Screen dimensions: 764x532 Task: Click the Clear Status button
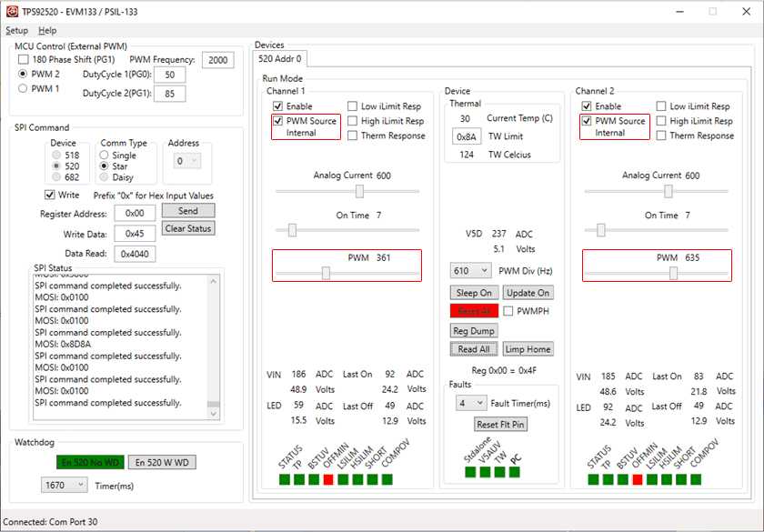pyautogui.click(x=187, y=228)
